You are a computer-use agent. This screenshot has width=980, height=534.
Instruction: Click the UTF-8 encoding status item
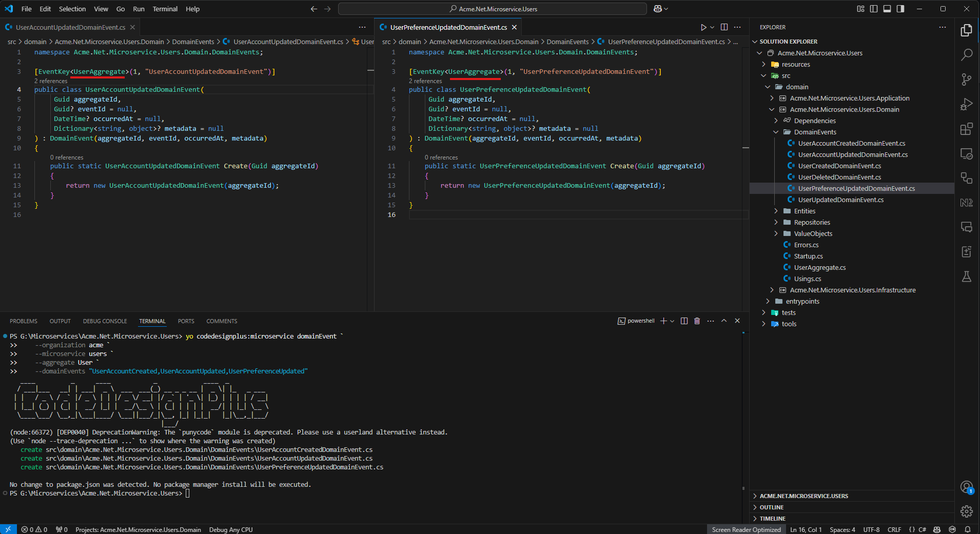click(871, 529)
